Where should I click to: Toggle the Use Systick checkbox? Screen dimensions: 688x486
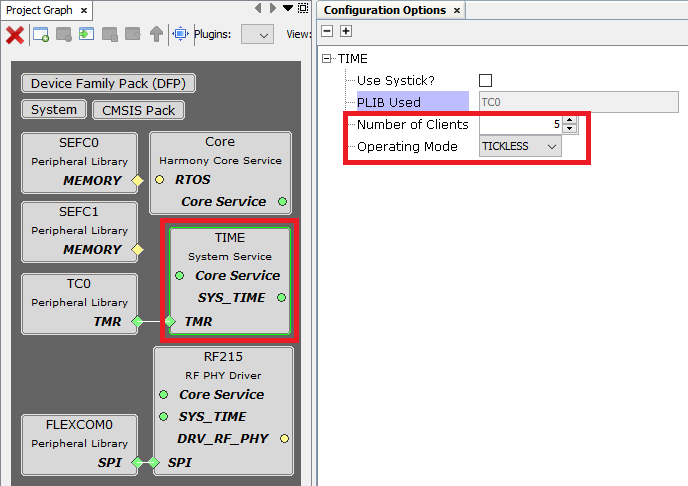click(x=485, y=80)
